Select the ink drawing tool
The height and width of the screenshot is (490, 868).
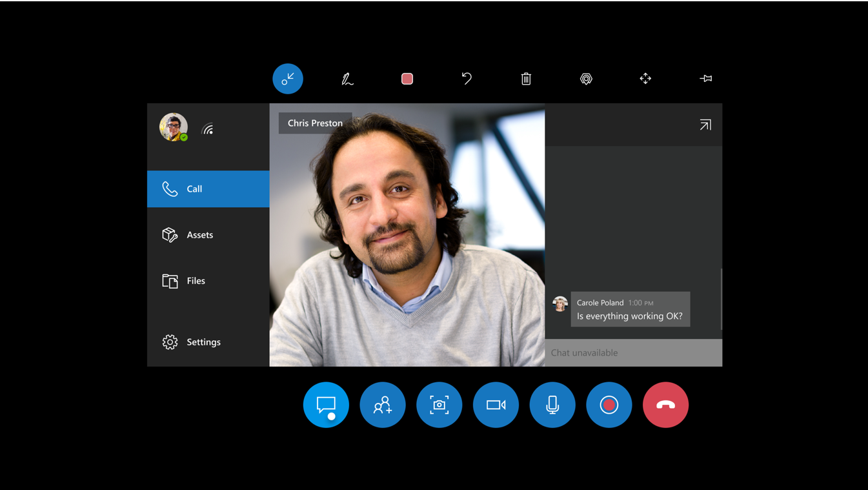point(347,78)
